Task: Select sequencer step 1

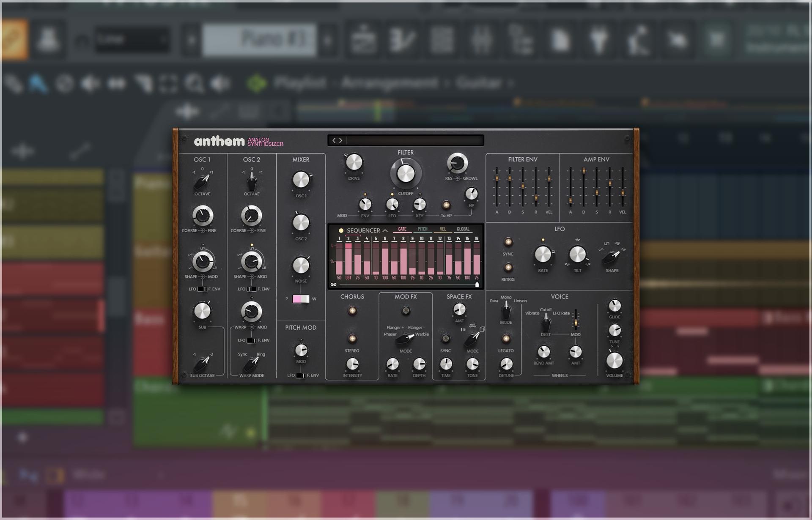Action: pos(339,239)
